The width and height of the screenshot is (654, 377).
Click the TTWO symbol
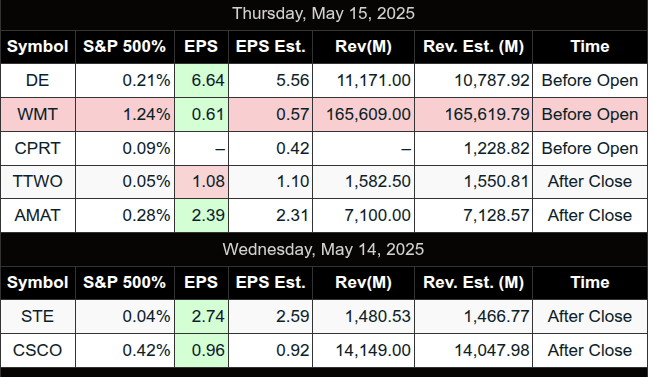38,182
